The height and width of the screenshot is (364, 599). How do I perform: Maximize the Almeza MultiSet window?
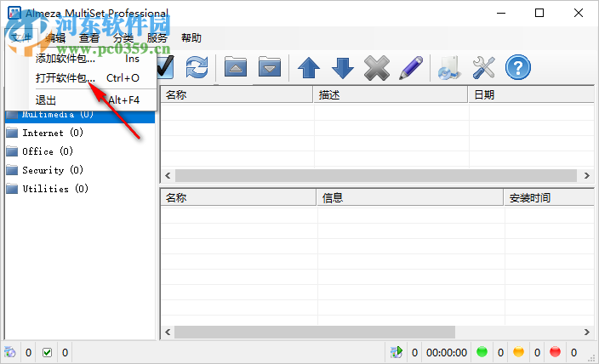coord(539,13)
